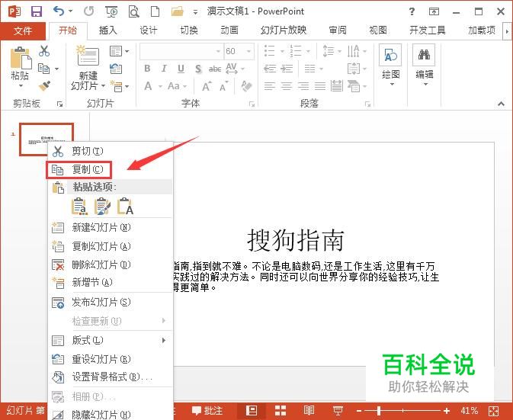Image resolution: width=513 pixels, height=420 pixels.
Task: Create new blank document icon
Action: tap(155, 11)
